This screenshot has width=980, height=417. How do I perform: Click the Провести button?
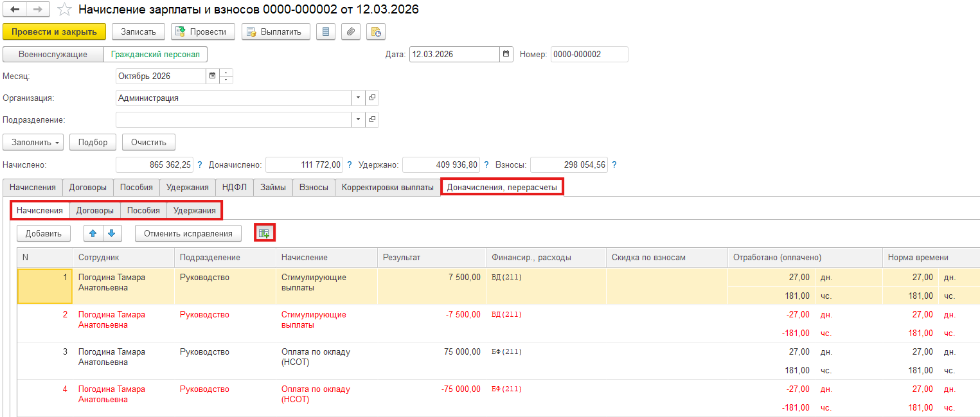click(203, 31)
